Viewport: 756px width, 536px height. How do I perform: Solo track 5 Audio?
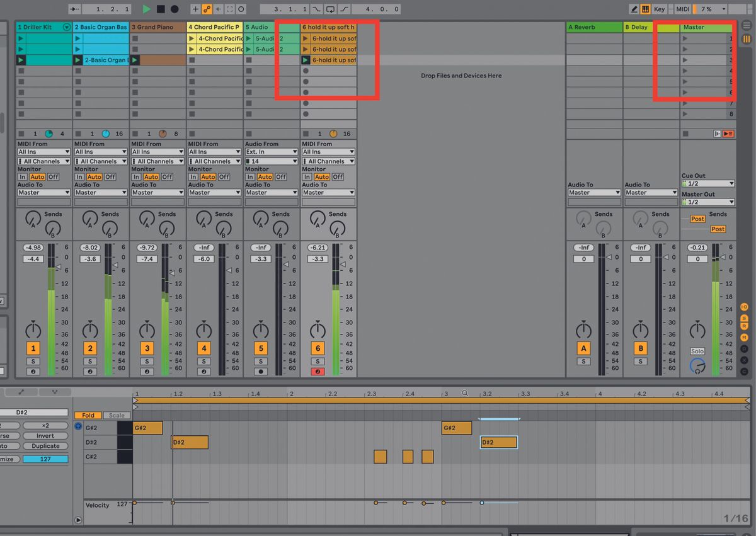click(261, 362)
